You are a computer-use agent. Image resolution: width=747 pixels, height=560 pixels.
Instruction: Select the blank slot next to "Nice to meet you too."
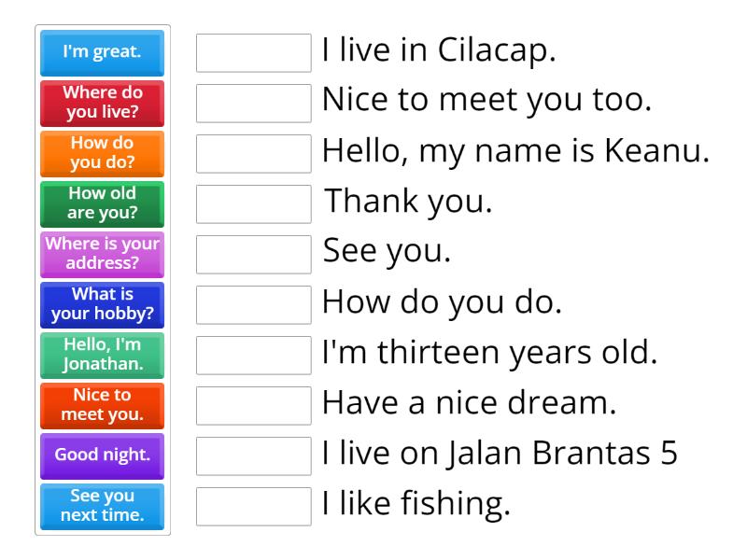point(254,104)
